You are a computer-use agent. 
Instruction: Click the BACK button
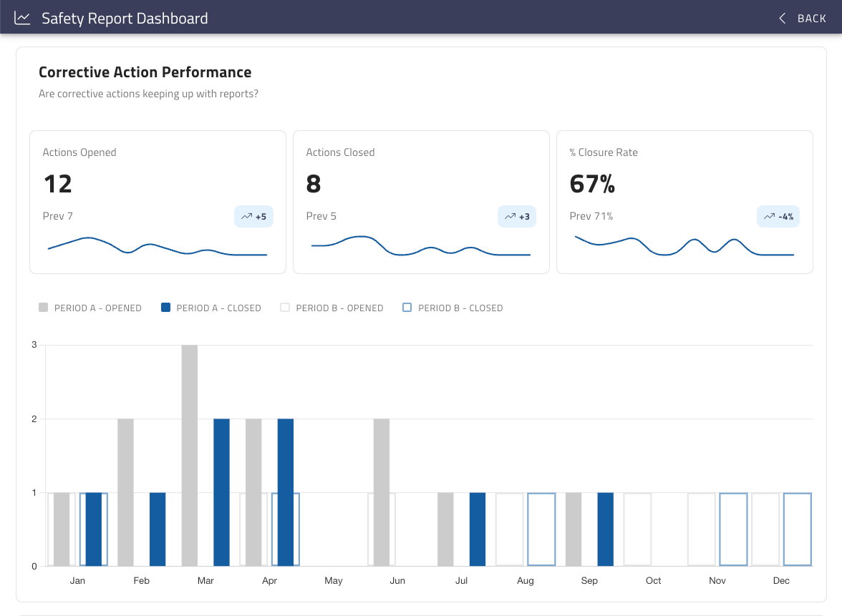point(802,19)
